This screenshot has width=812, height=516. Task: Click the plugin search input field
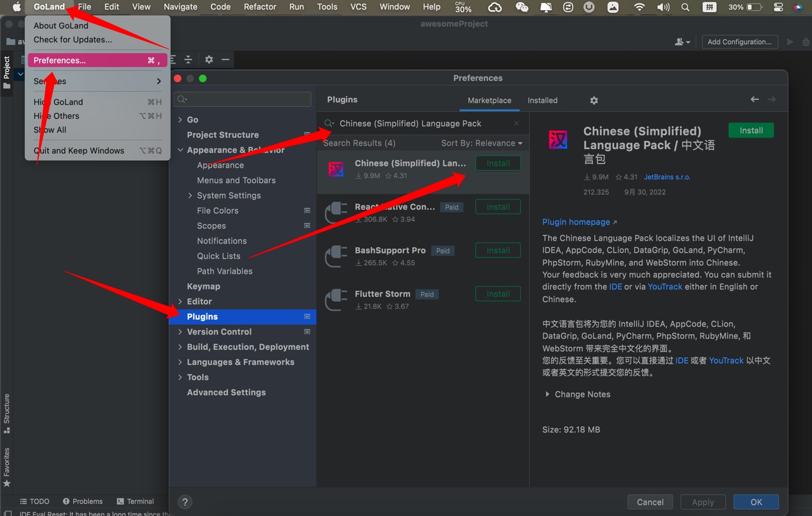coord(423,124)
